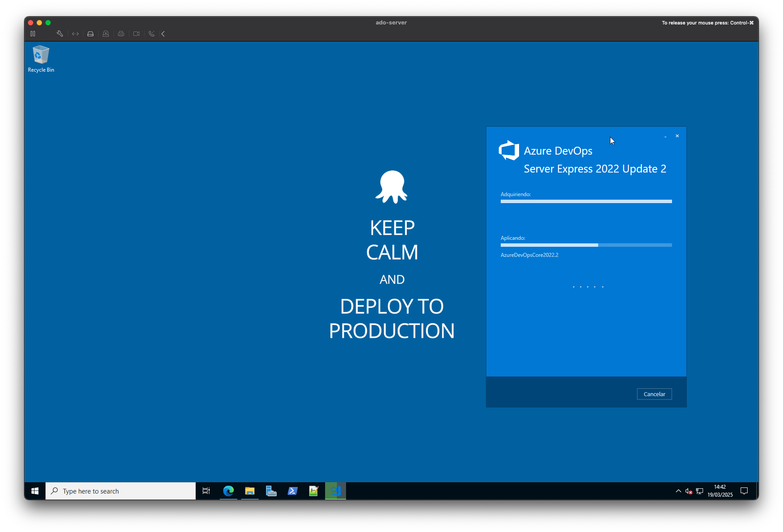Viewport: 783px width, 532px height.
Task: Cancel the installation using the Cancelar button
Action: pyautogui.click(x=654, y=394)
